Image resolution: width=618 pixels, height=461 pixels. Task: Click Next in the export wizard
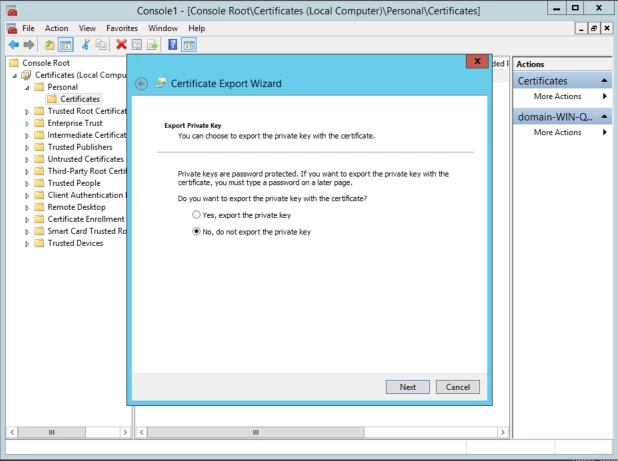coord(408,387)
